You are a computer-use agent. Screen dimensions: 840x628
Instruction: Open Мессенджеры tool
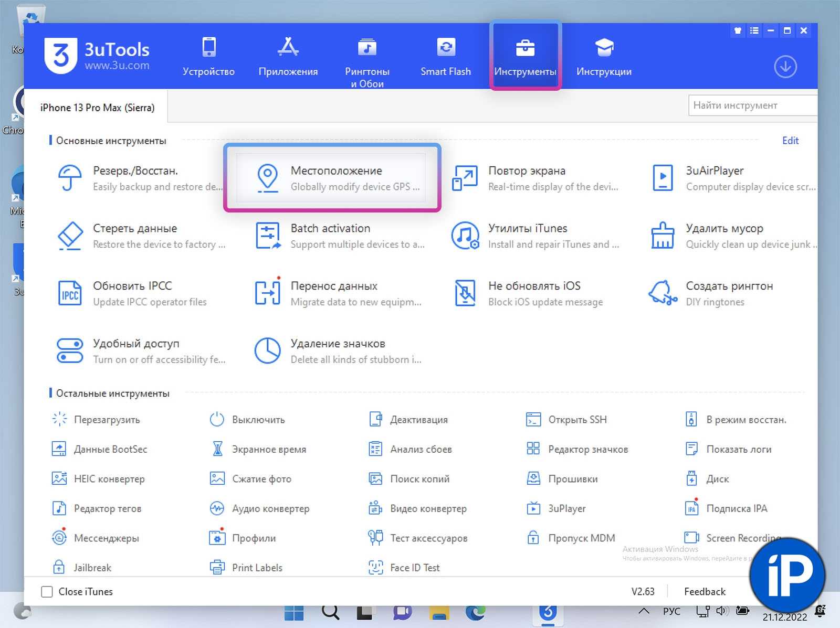[x=96, y=538]
